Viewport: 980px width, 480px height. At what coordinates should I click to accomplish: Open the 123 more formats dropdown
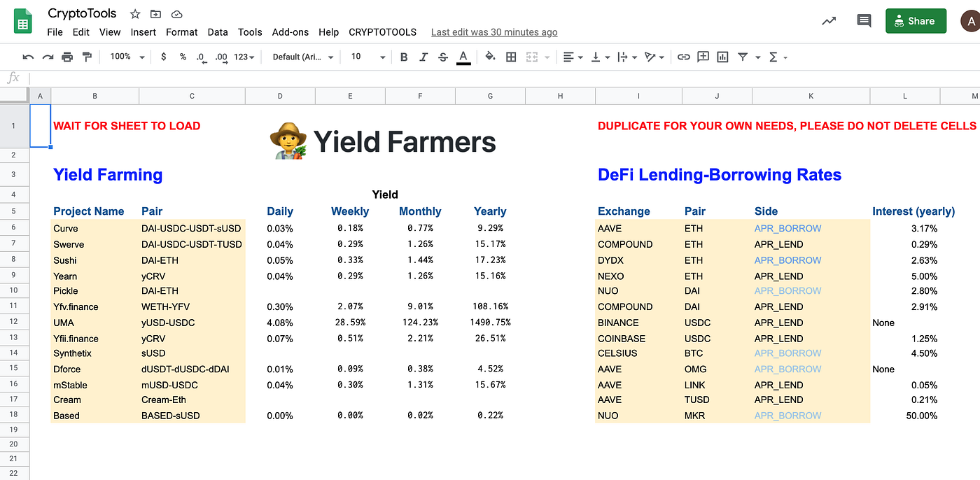point(245,57)
